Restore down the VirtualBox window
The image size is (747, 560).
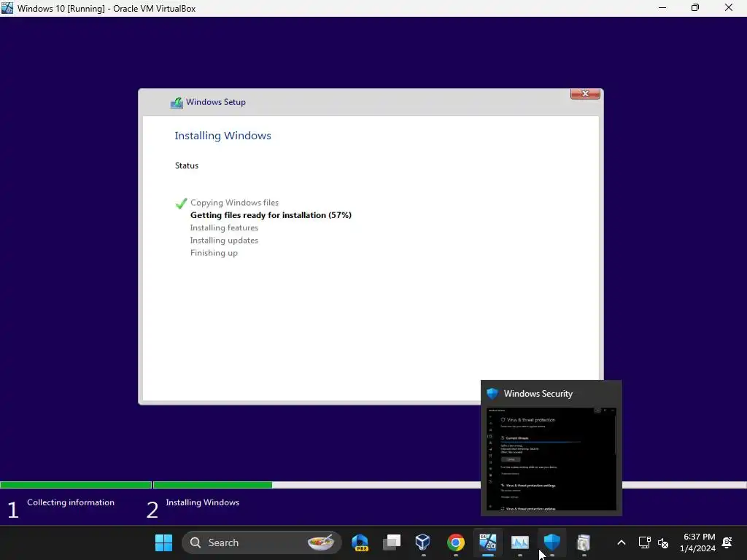tap(695, 8)
